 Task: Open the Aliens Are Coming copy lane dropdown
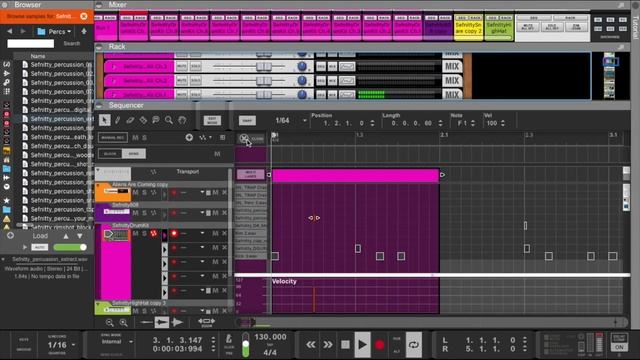(x=202, y=192)
